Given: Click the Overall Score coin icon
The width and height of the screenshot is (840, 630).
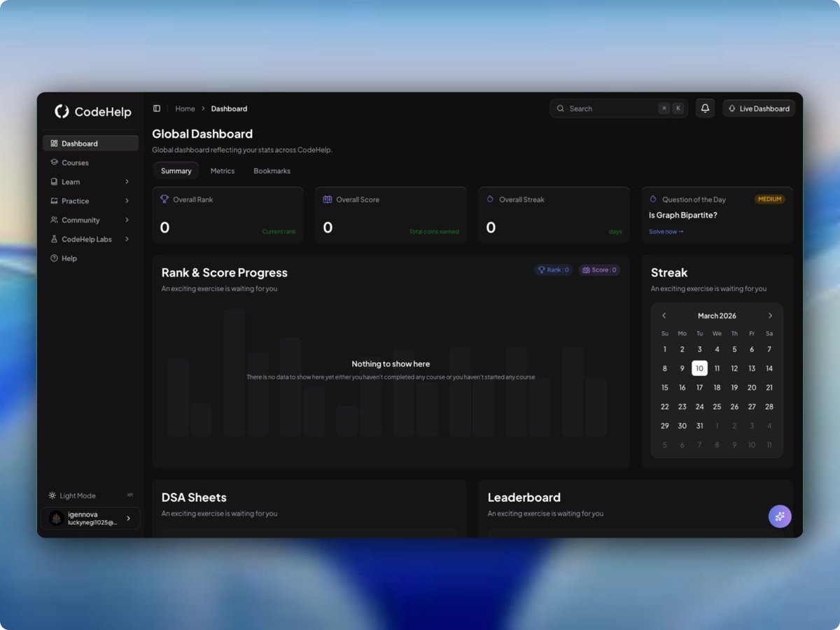Looking at the screenshot, I should click(328, 199).
